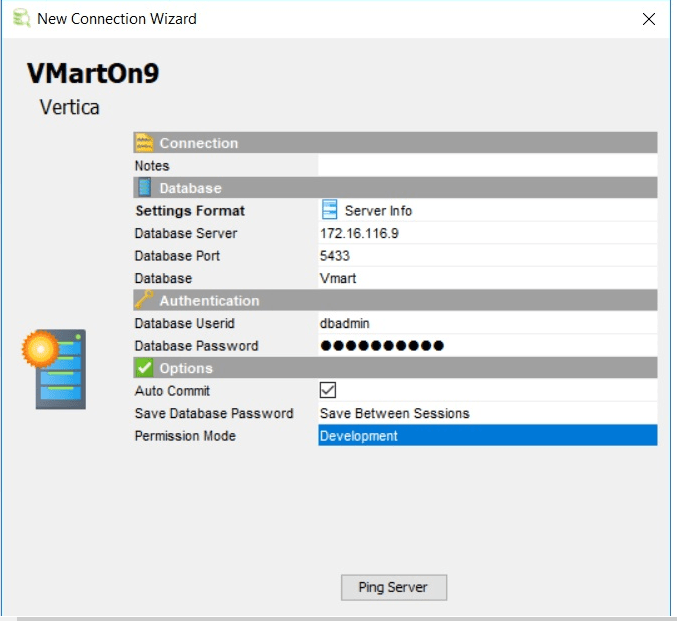This screenshot has width=677, height=621.
Task: Collapse the Database section header
Action: [x=395, y=188]
